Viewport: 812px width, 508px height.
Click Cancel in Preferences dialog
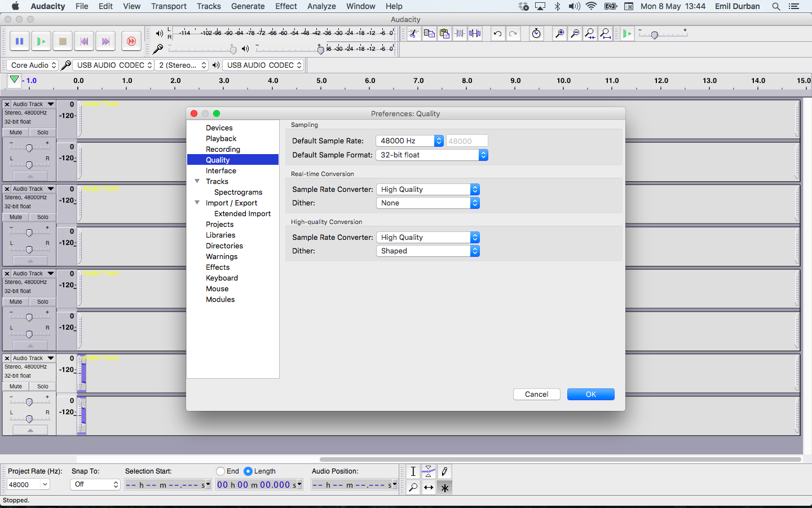click(537, 395)
